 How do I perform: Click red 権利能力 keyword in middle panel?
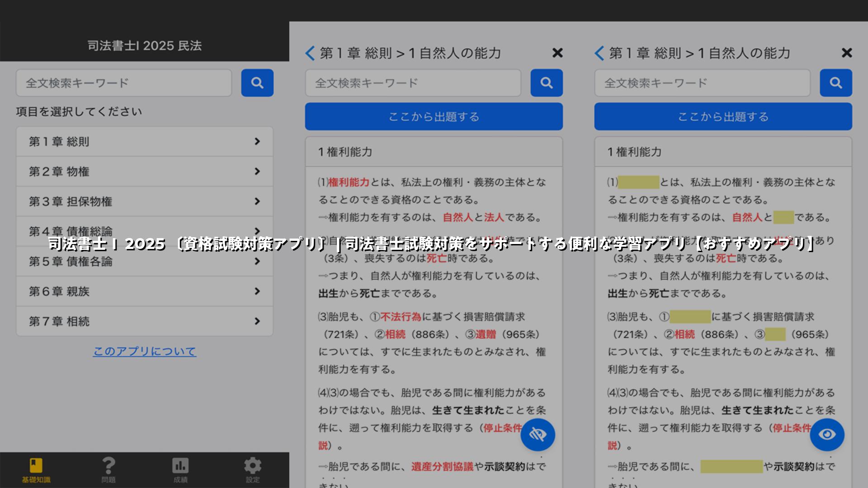point(349,182)
